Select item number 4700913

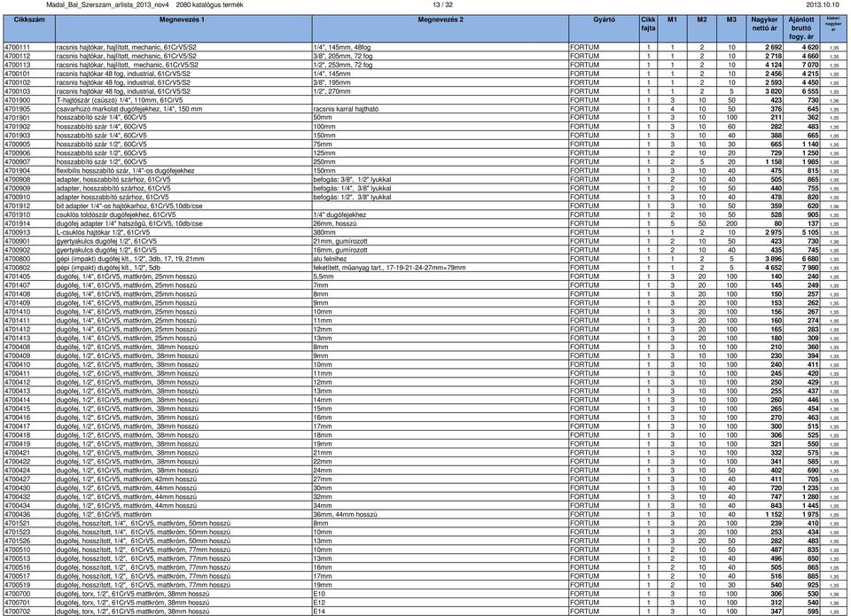click(x=18, y=232)
